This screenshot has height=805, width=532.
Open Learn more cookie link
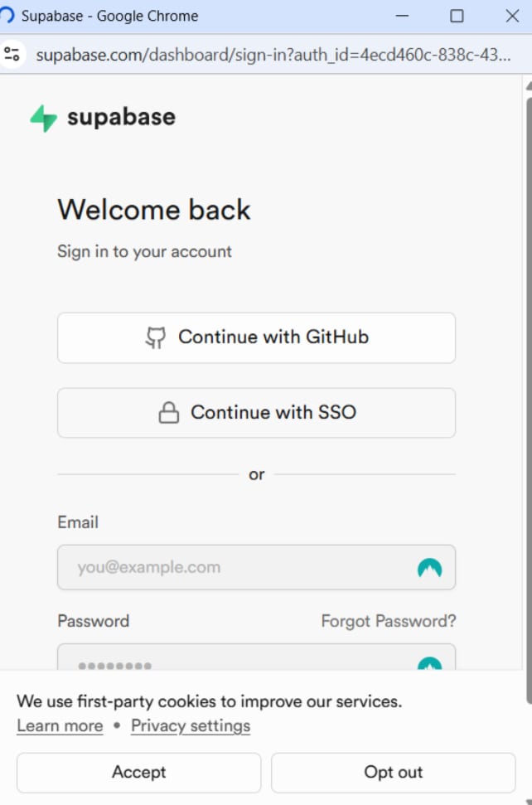pos(60,726)
